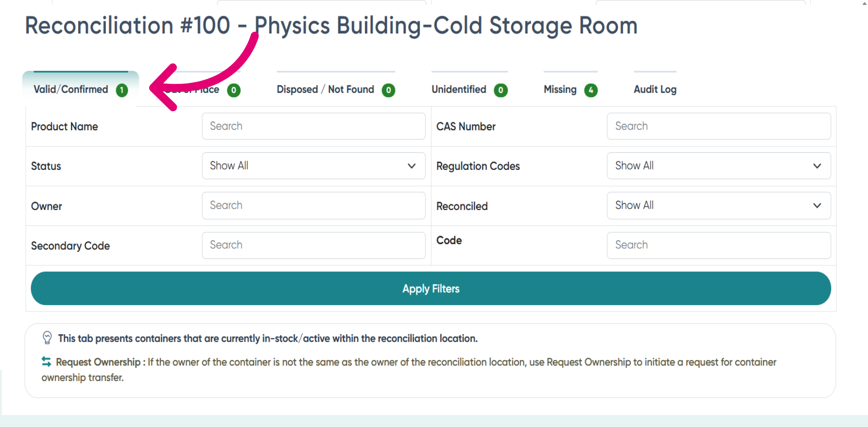Image resolution: width=868 pixels, height=427 pixels.
Task: Click the Valid/Confirmed count badge
Action: tap(122, 90)
